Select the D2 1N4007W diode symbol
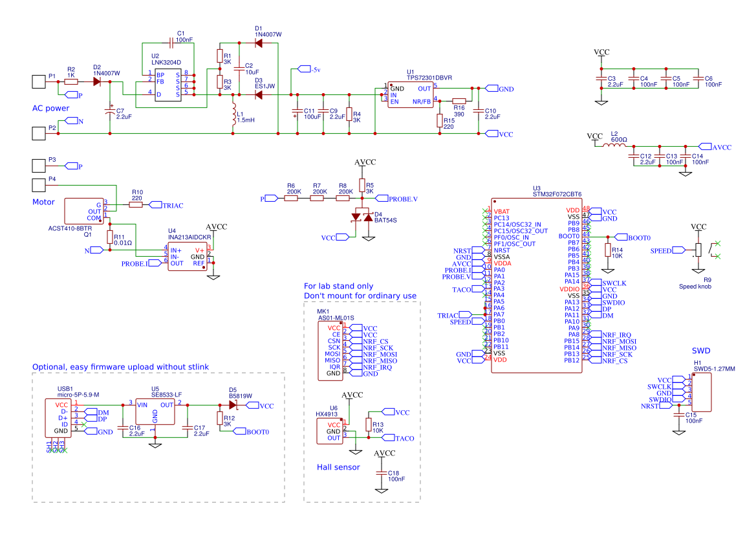 [97, 82]
